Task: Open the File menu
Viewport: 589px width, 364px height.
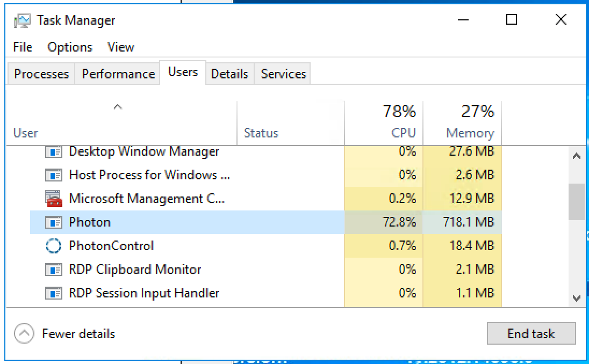Action: point(23,47)
